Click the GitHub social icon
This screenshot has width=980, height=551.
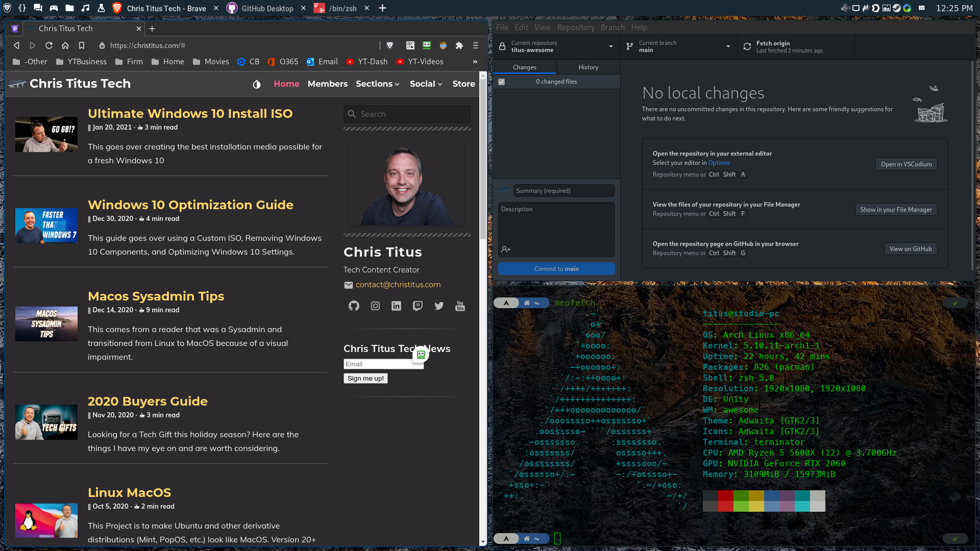[354, 306]
